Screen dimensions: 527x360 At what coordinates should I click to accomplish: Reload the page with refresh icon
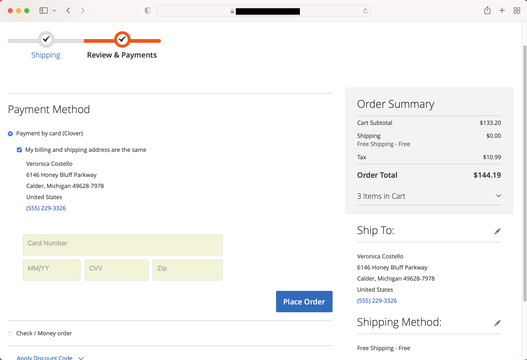pyautogui.click(x=365, y=11)
